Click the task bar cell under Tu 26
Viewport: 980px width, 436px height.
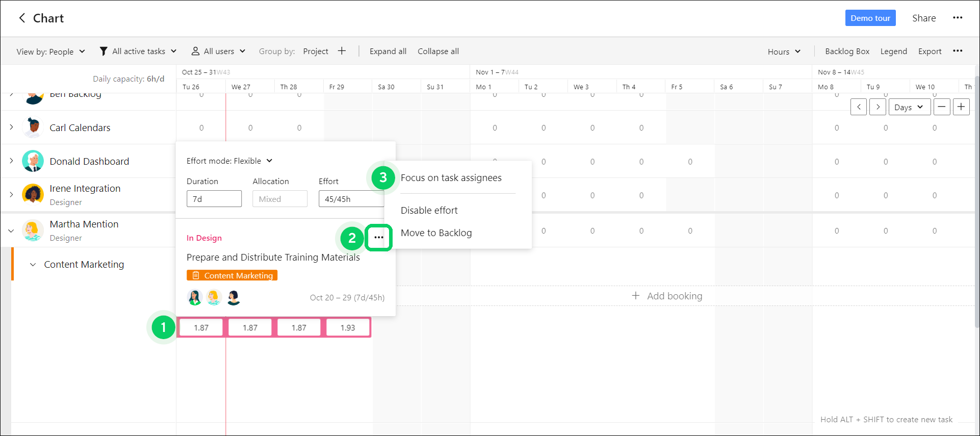201,327
